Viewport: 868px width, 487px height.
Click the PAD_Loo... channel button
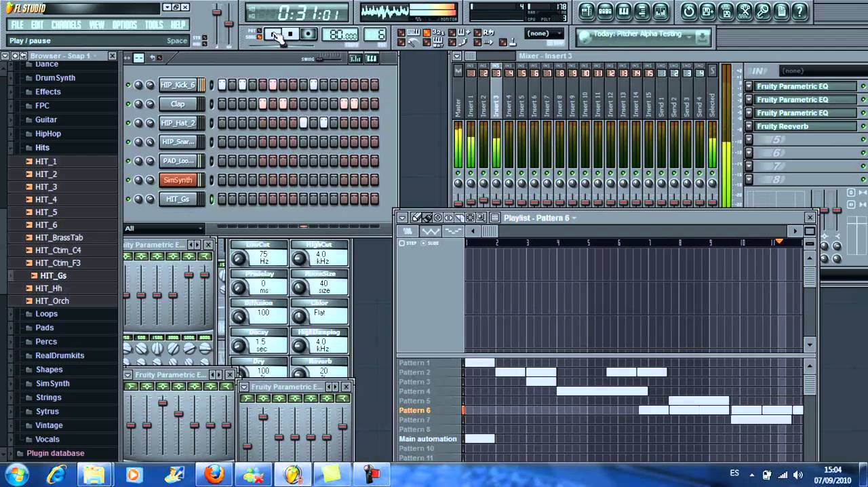pos(178,161)
